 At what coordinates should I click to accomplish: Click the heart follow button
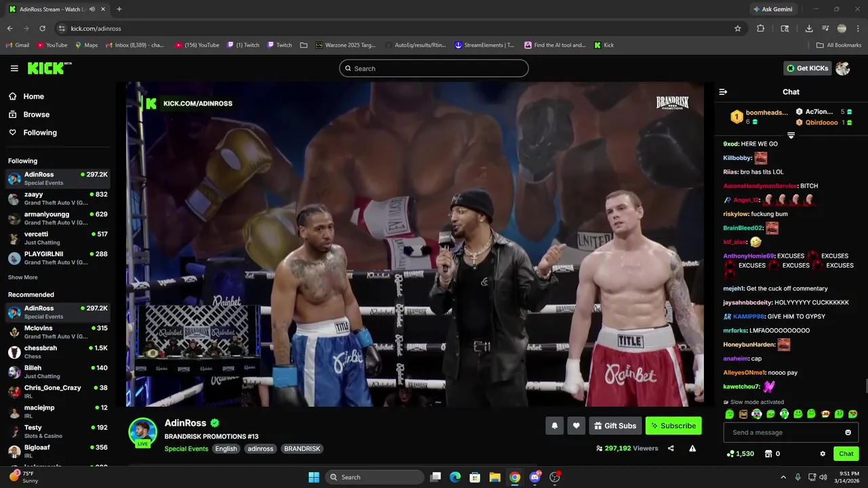pos(576,426)
